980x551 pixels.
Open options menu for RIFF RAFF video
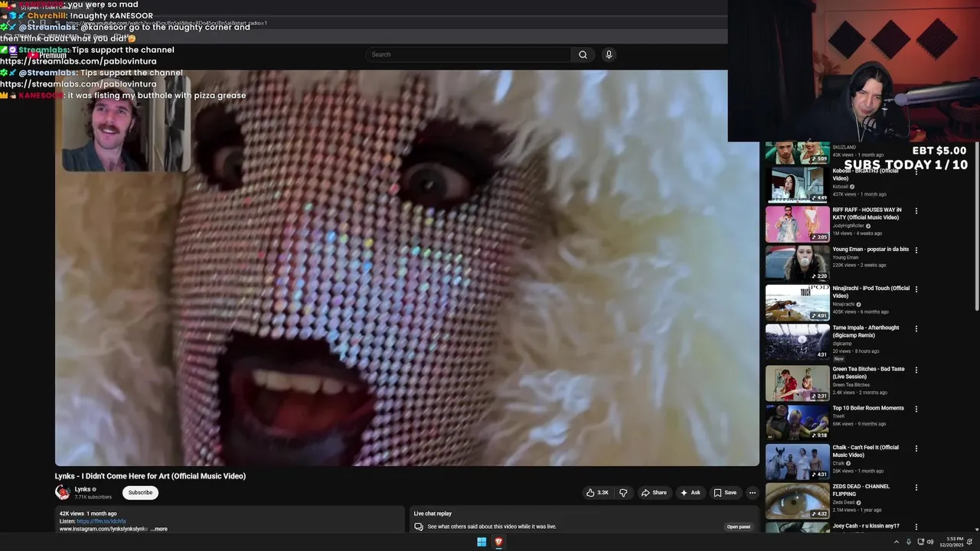click(x=916, y=210)
